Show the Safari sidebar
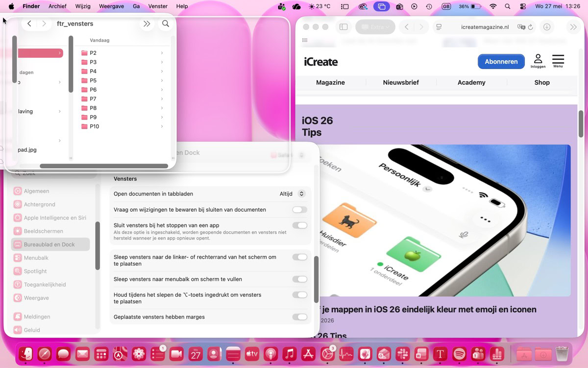Image resolution: width=588 pixels, height=368 pixels. [343, 27]
